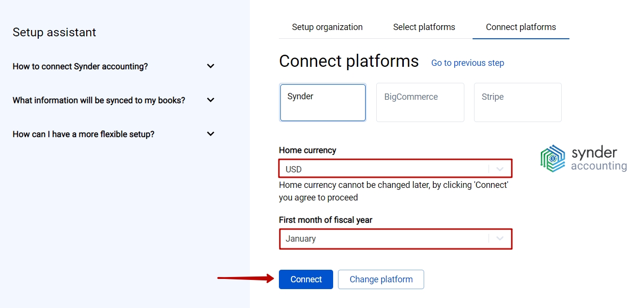
Task: Open the Home currency dropdown arrow
Action: click(x=500, y=169)
